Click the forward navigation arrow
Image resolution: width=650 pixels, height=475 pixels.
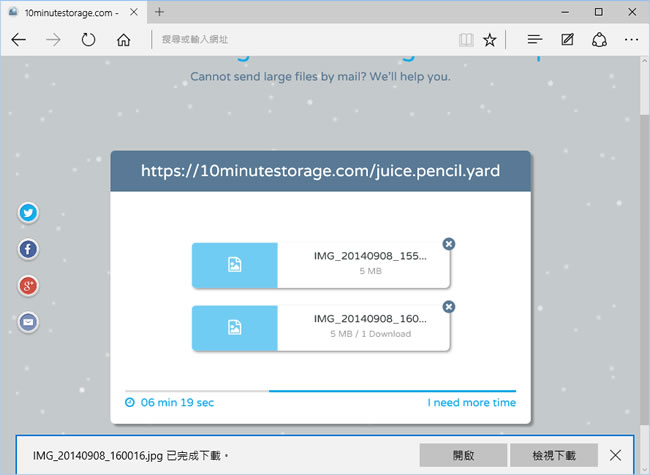point(53,40)
